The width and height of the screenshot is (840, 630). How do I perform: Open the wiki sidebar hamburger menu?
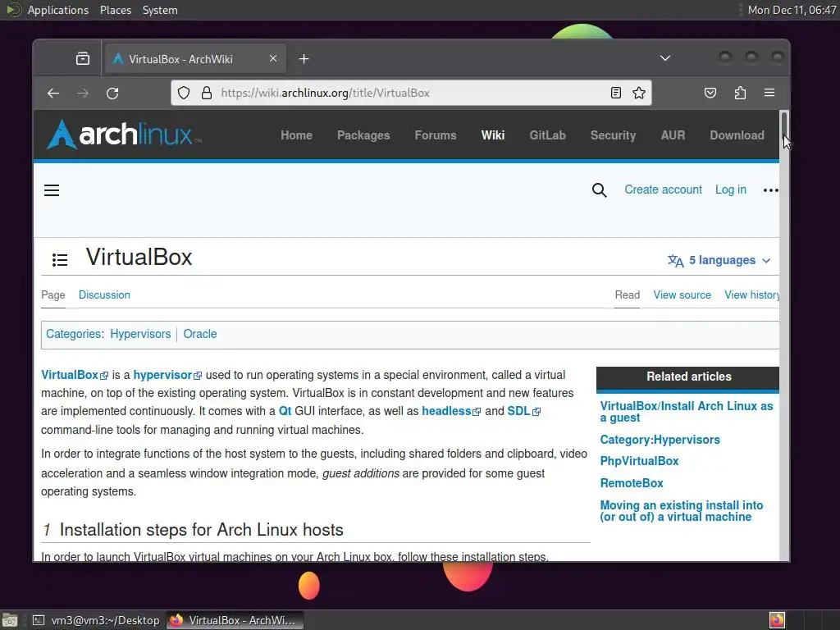point(52,190)
